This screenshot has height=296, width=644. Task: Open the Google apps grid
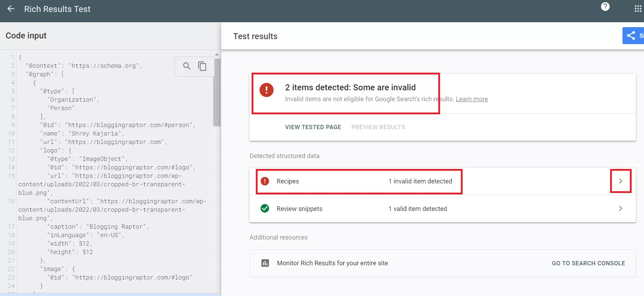pos(638,9)
